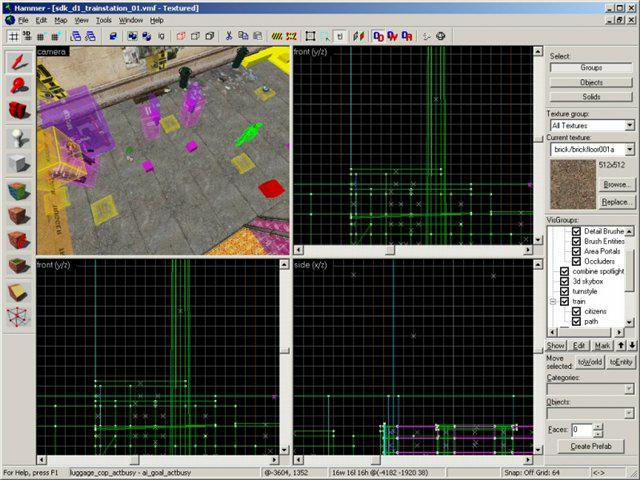Open the Tools menu
Viewport: 640px width, 480px height.
(x=104, y=20)
